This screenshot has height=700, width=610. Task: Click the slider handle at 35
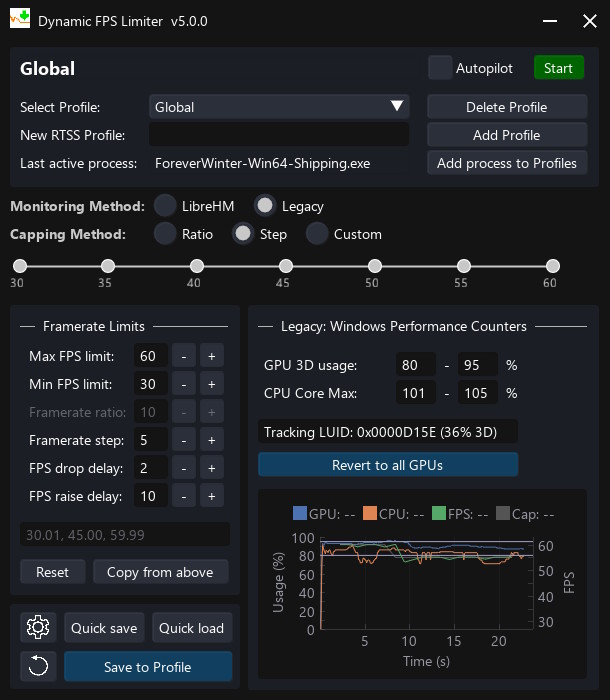(x=108, y=266)
